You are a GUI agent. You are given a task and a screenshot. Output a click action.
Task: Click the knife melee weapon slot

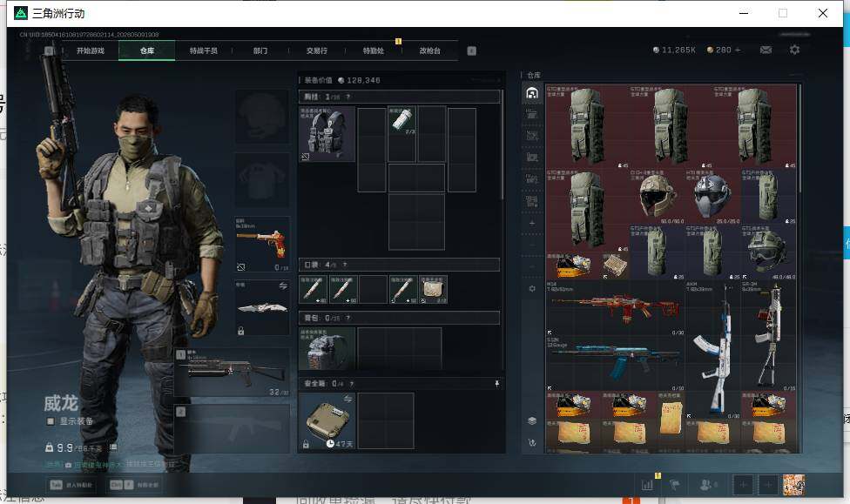point(262,308)
